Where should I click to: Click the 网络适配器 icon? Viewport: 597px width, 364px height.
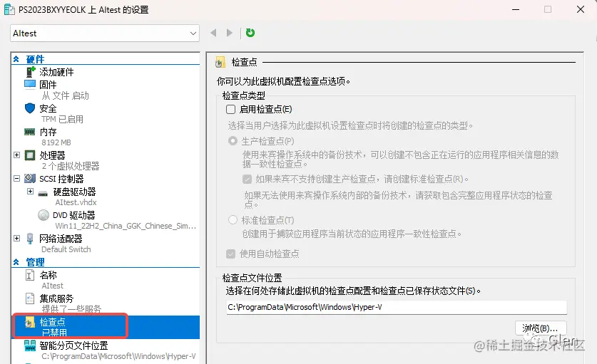tap(30, 239)
